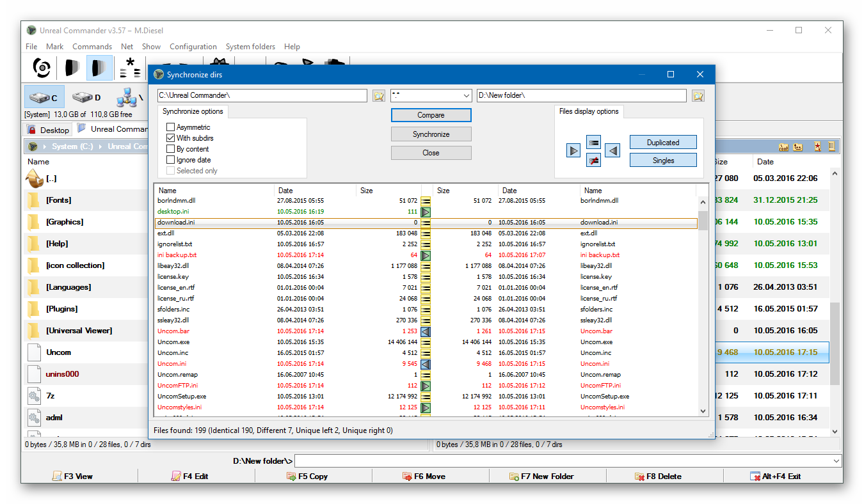
Task: Browse for right folder next to D:\New folder\
Action: point(698,95)
